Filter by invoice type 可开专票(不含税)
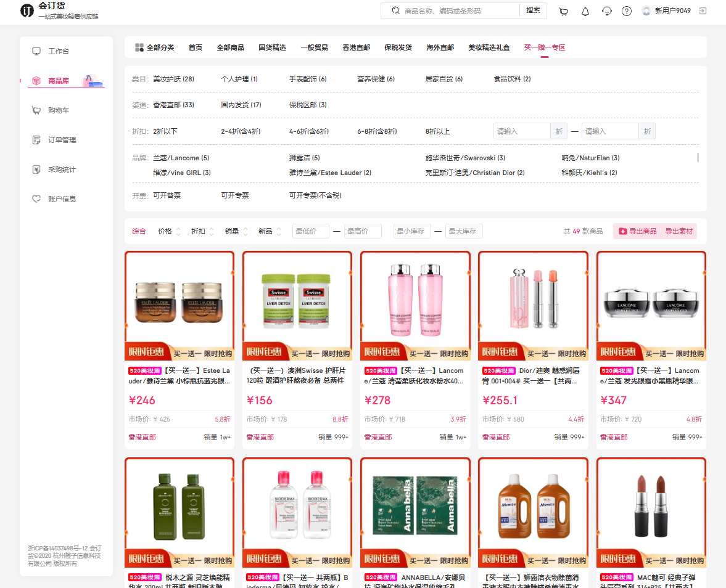Viewport: 726px width, 588px height. tap(315, 195)
